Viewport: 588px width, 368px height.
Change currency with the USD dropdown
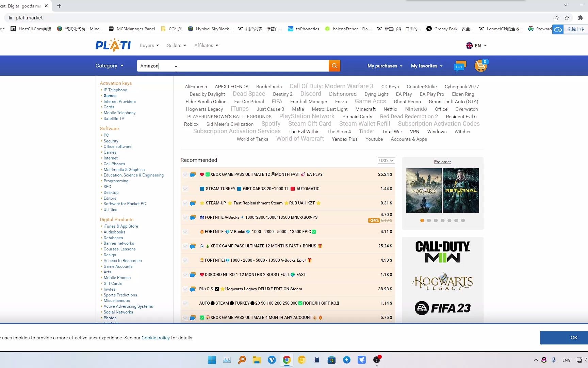(x=386, y=160)
